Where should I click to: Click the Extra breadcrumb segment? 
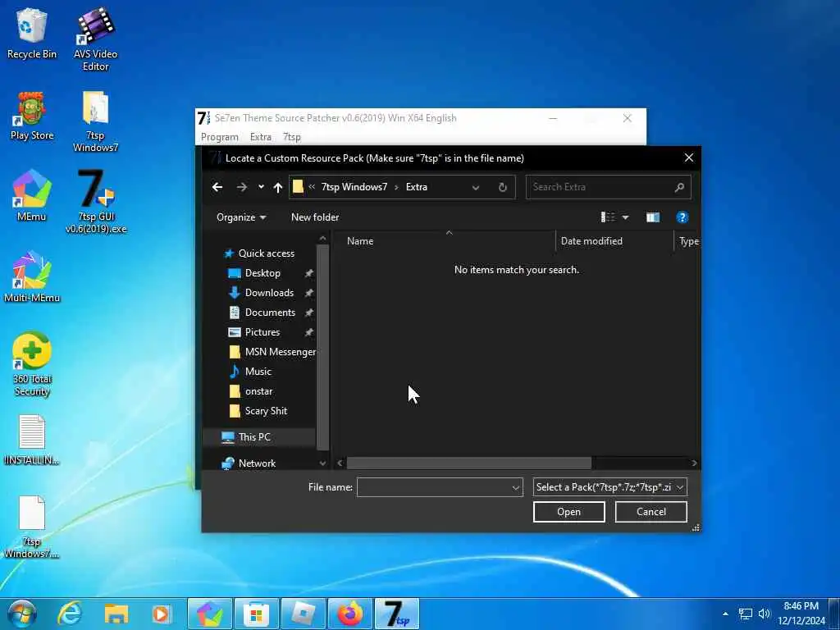pos(417,187)
